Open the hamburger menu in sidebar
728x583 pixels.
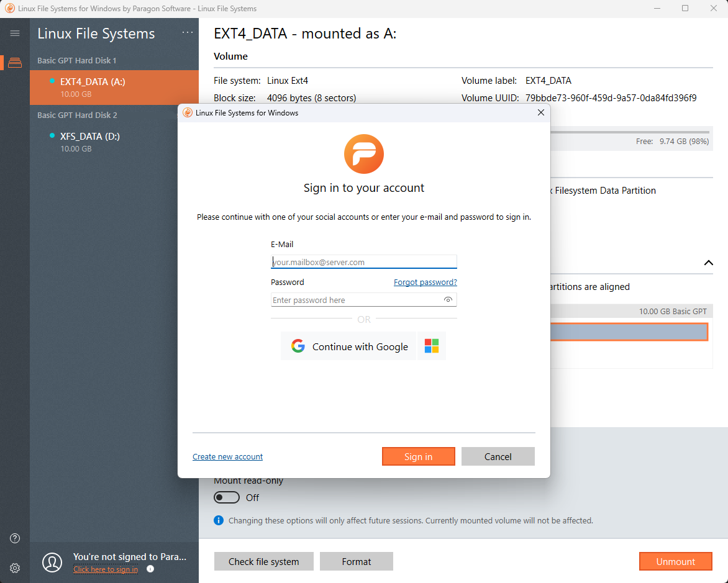15,33
